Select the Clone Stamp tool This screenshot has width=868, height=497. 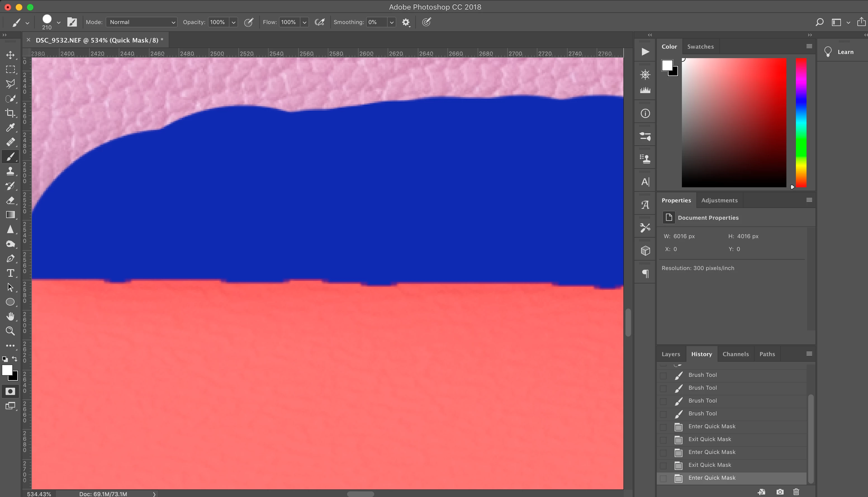pos(10,171)
